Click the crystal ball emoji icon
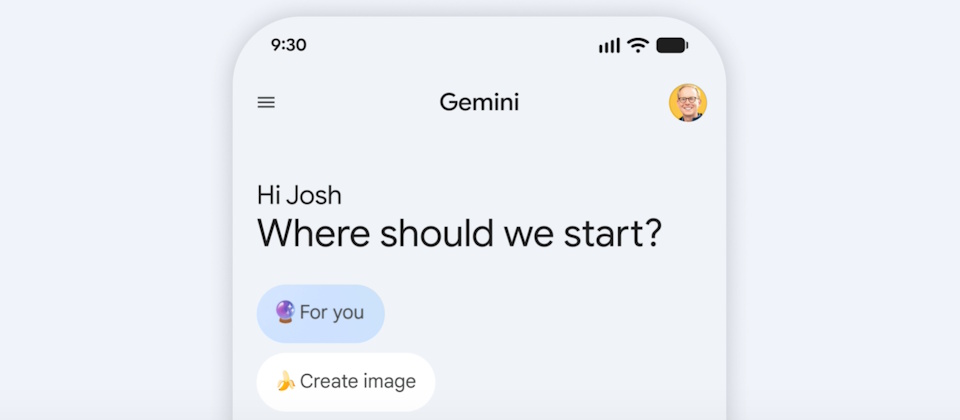The image size is (960, 420). pos(285,313)
